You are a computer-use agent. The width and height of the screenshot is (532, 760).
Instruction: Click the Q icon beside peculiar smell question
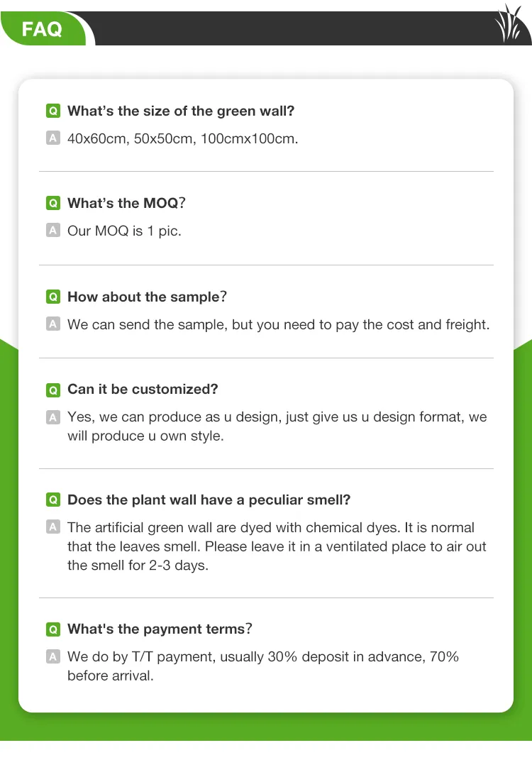pyautogui.click(x=53, y=500)
